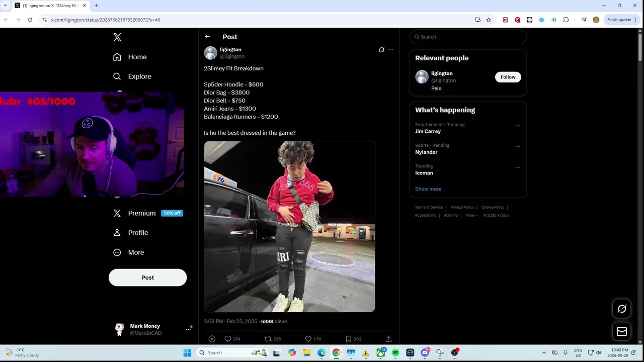Image resolution: width=644 pixels, height=362 pixels.
Task: Click the Grok icon on the post
Action: tap(381, 50)
